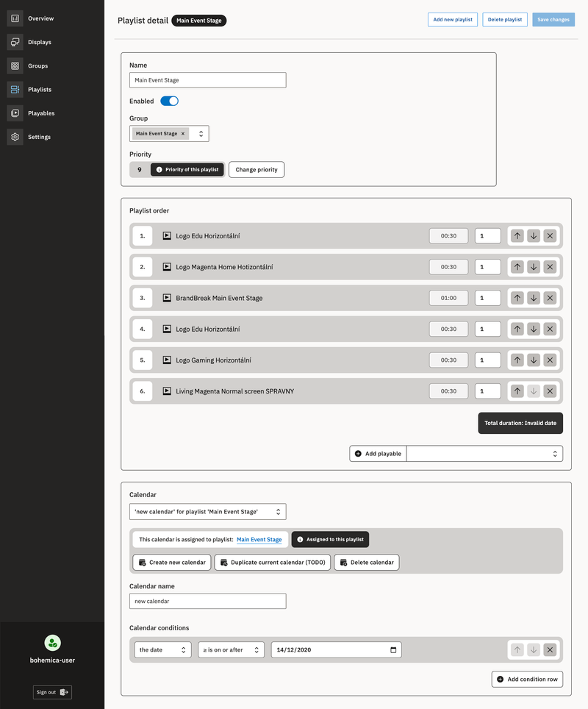Screen dimensions: 588x709
Task: Open 'the date' condition type dropdown
Action: point(162,649)
